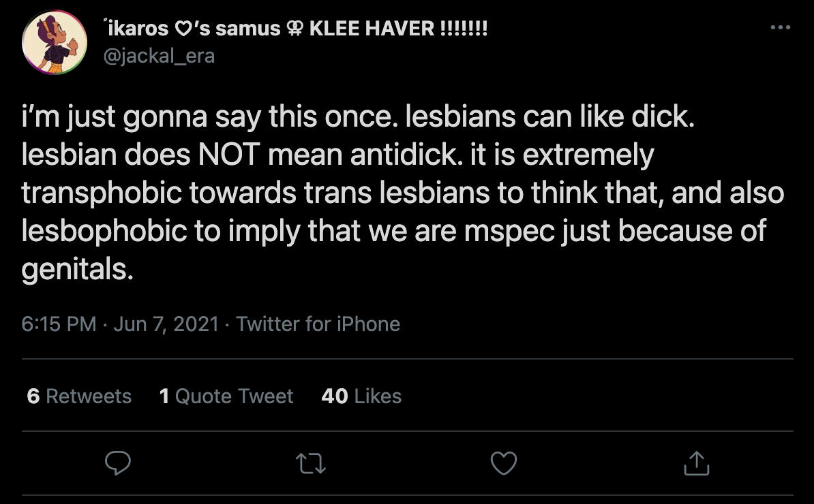Visit the @jackal_era handle link
814x504 pixels.
click(x=158, y=56)
